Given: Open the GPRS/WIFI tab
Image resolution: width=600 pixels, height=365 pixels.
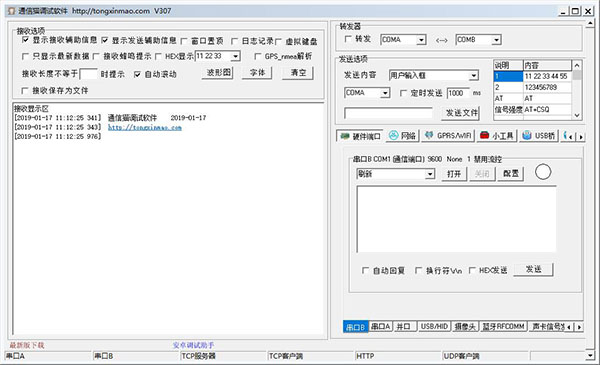Looking at the screenshot, I should click(x=448, y=135).
